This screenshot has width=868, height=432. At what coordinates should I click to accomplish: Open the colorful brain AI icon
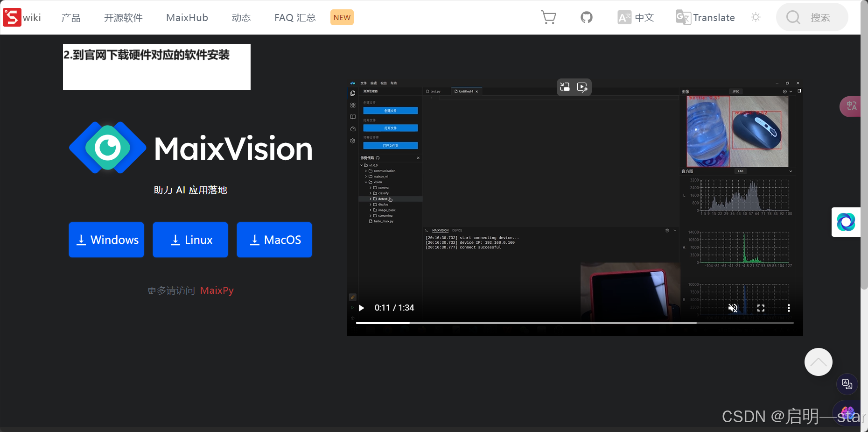point(847,413)
